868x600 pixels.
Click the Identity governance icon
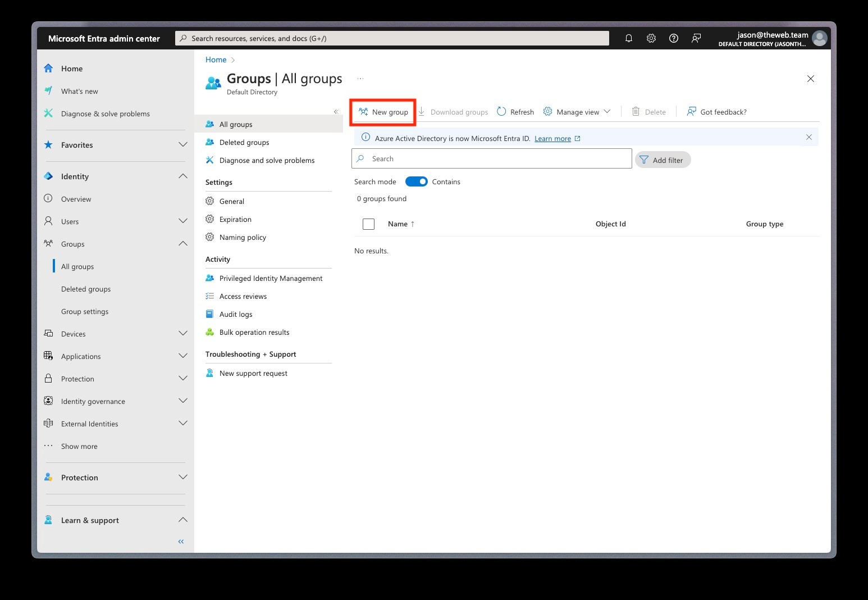pos(49,401)
